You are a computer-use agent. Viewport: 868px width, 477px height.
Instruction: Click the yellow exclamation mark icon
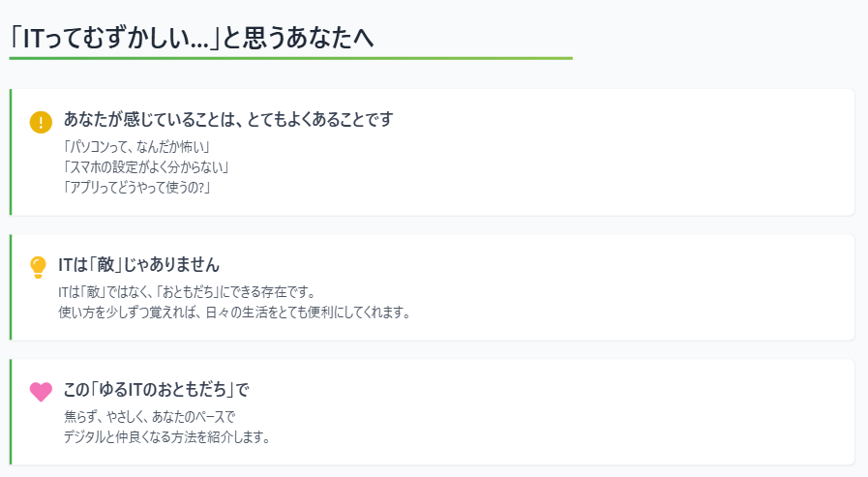(41, 122)
